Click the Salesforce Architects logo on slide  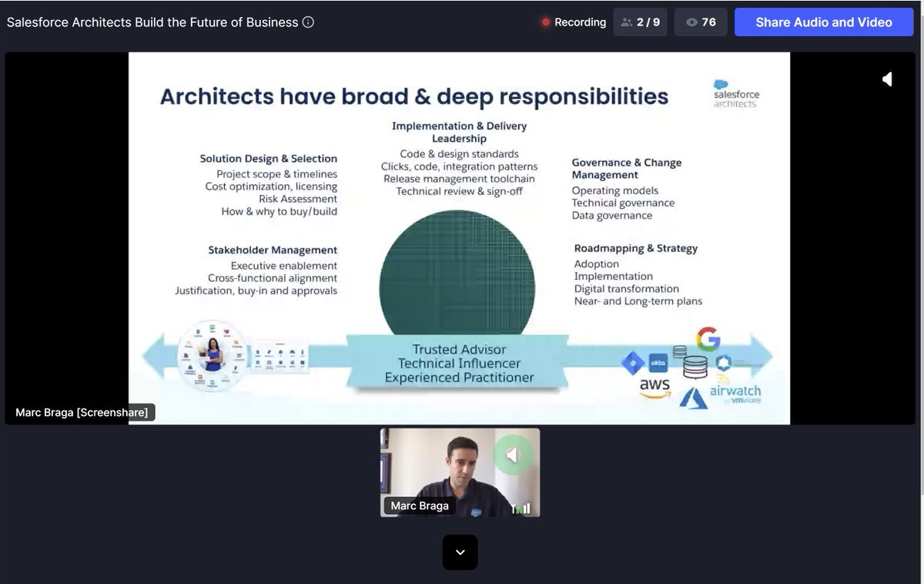tap(736, 94)
